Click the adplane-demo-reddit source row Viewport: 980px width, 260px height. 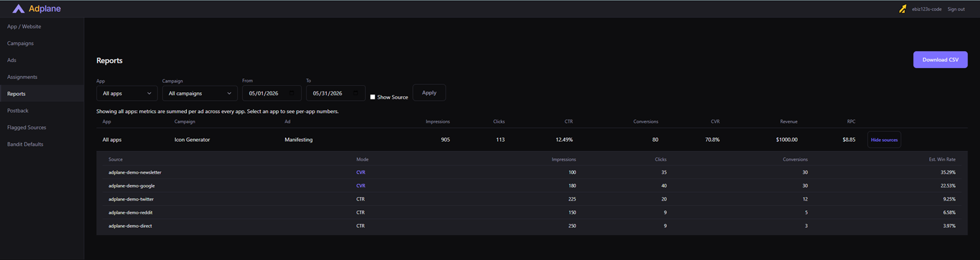click(x=532, y=212)
